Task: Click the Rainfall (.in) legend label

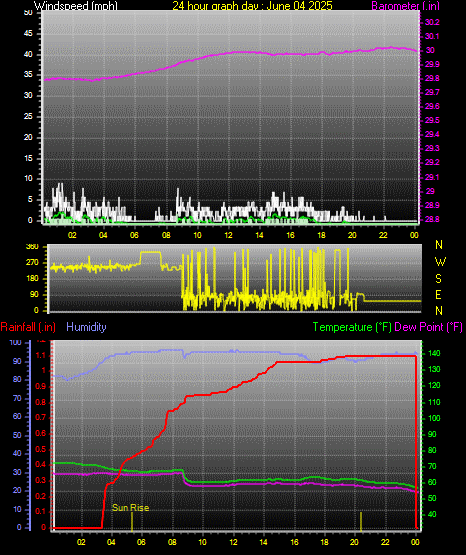Action: point(28,327)
